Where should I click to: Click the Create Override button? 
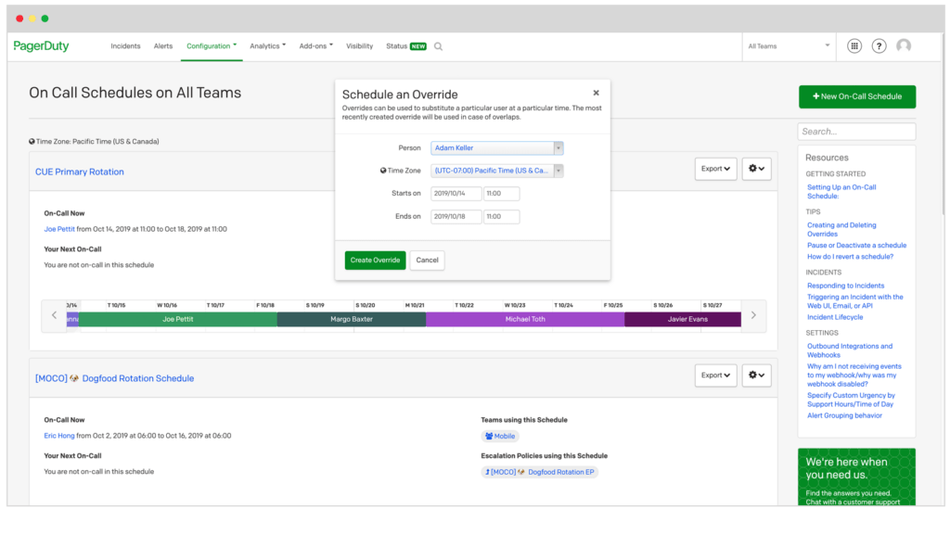click(375, 261)
